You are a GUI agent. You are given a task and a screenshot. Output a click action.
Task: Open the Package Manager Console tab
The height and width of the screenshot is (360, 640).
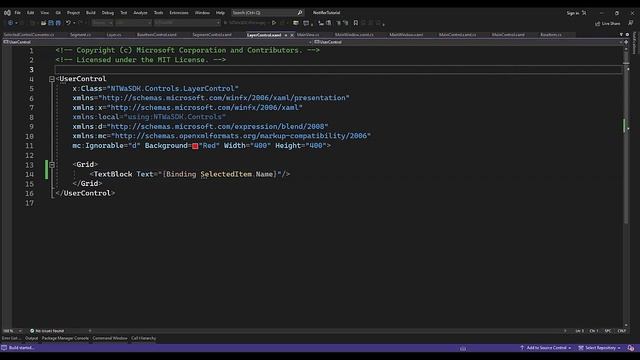[65, 338]
